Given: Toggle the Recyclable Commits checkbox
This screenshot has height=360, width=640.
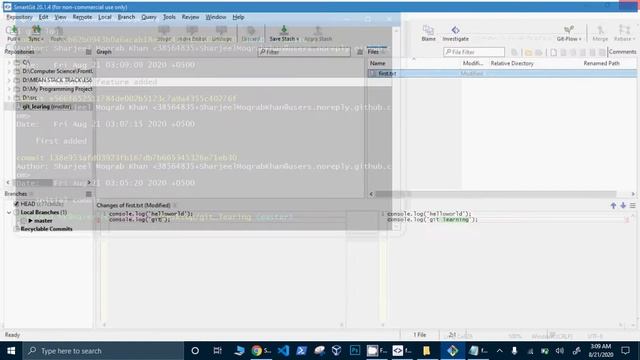Looking at the screenshot, I should click(x=17, y=229).
